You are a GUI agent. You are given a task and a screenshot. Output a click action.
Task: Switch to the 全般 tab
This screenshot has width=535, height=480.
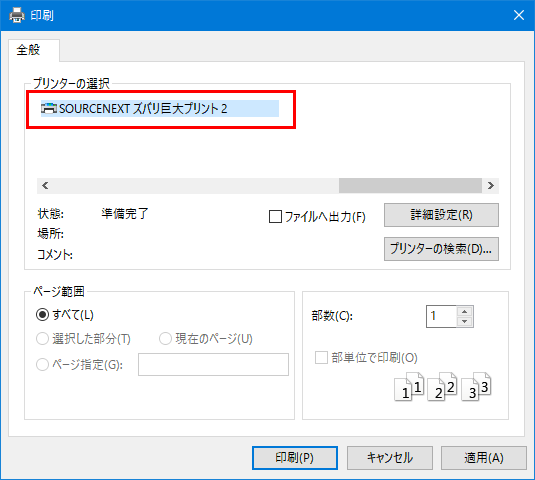click(29, 50)
